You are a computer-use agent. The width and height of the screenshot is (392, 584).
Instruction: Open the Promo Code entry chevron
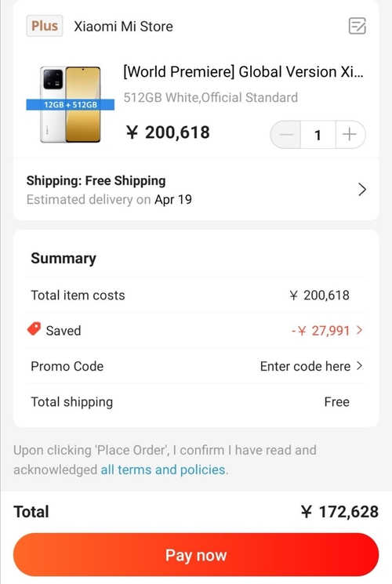[359, 366]
